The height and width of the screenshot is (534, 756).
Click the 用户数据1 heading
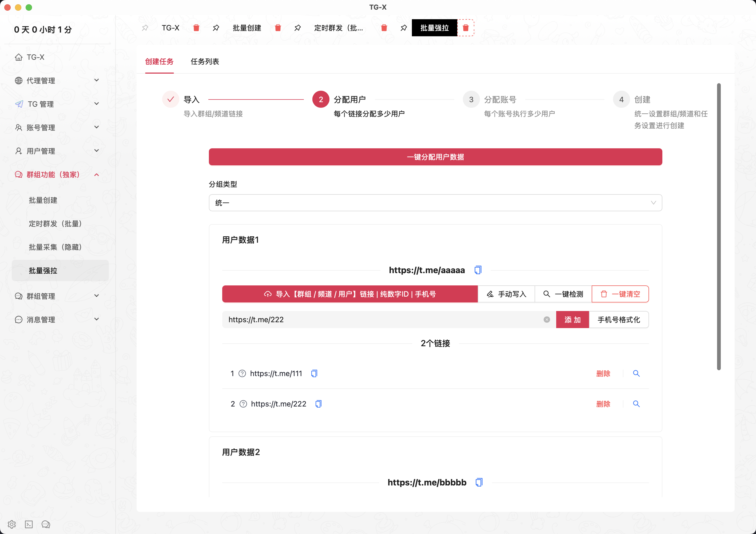pos(240,240)
